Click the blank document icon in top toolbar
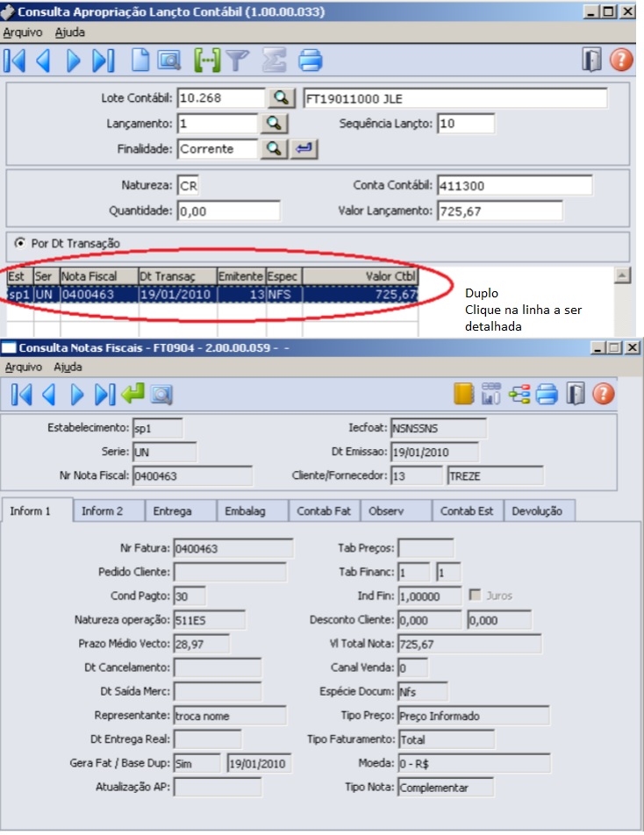This screenshot has height=835, width=644. click(140, 61)
